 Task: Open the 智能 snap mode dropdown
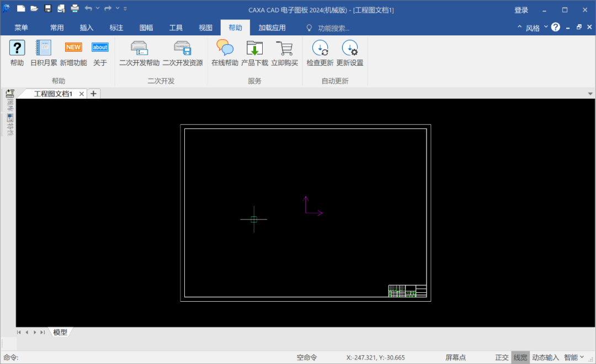coord(574,357)
